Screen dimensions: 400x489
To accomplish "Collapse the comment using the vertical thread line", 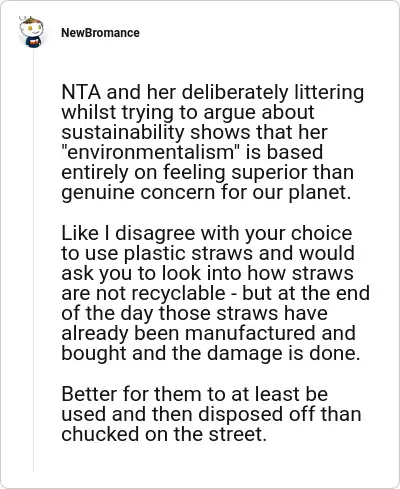I will [33, 260].
